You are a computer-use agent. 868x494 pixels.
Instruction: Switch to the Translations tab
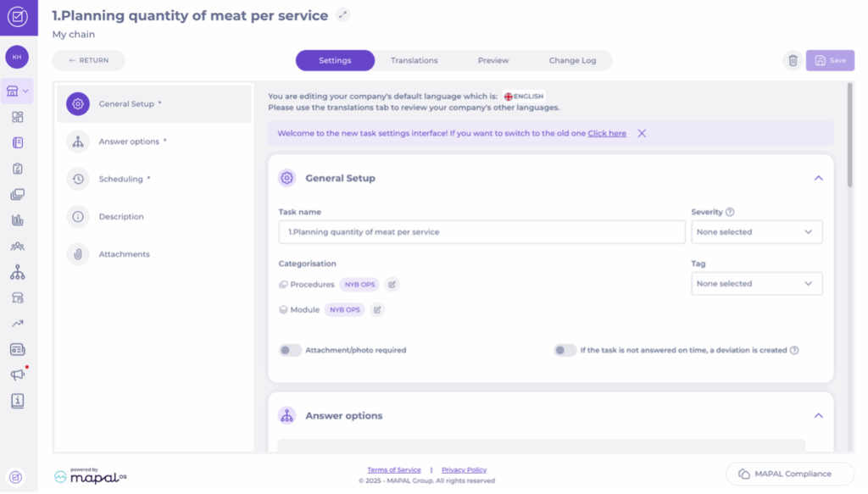click(414, 61)
